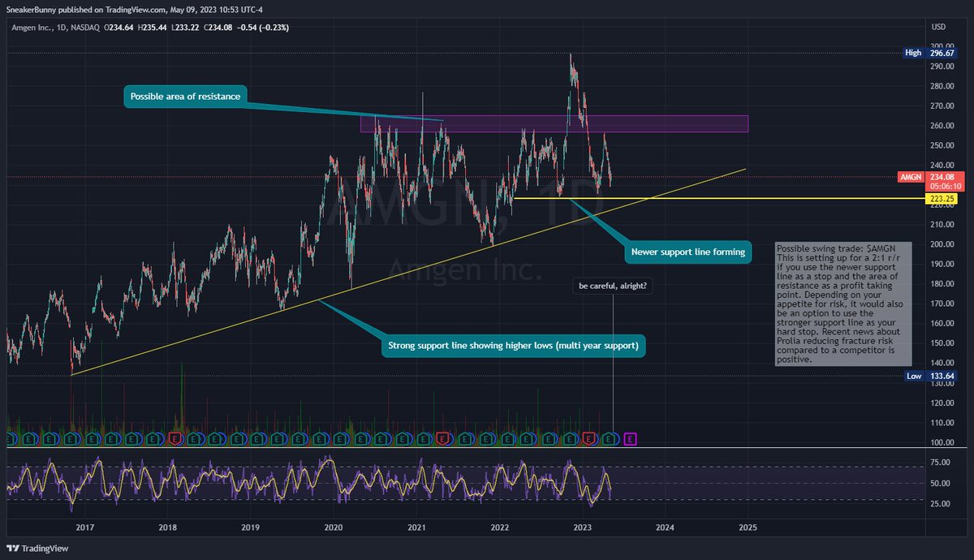The height and width of the screenshot is (560, 974).
Task: Select the purple resistance zone rectangle
Action: [x=554, y=123]
